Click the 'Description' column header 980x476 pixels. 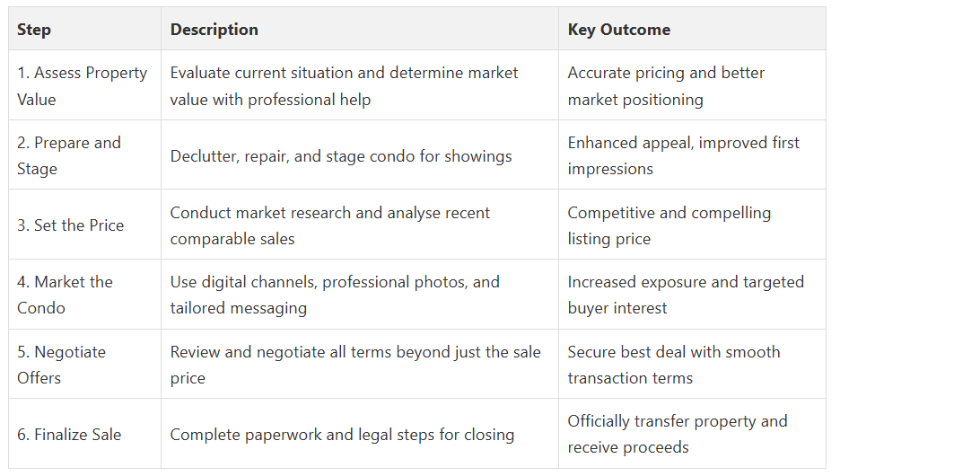click(x=214, y=30)
